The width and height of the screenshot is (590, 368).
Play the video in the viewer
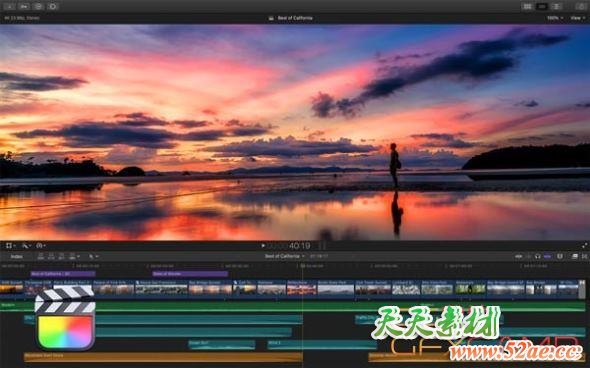(x=263, y=246)
